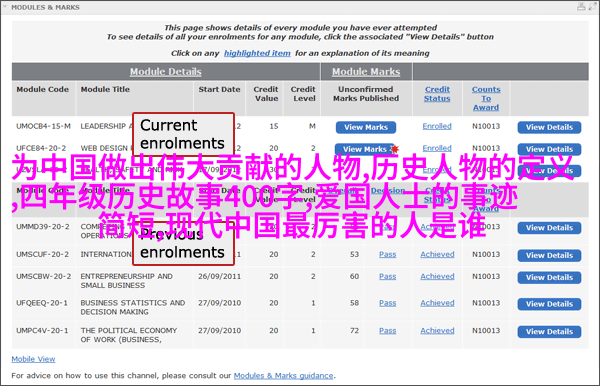Viewport: 600px width, 386px height.
Task: Select module code UMMD39-20-2
Action: 43,227
